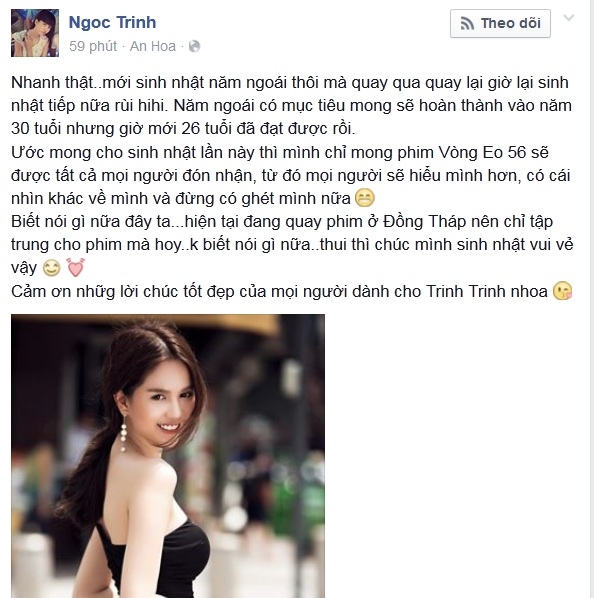Open the post permalink via the 59 phút timestamp
Image resolution: width=594 pixels, height=598 pixels.
(x=93, y=46)
